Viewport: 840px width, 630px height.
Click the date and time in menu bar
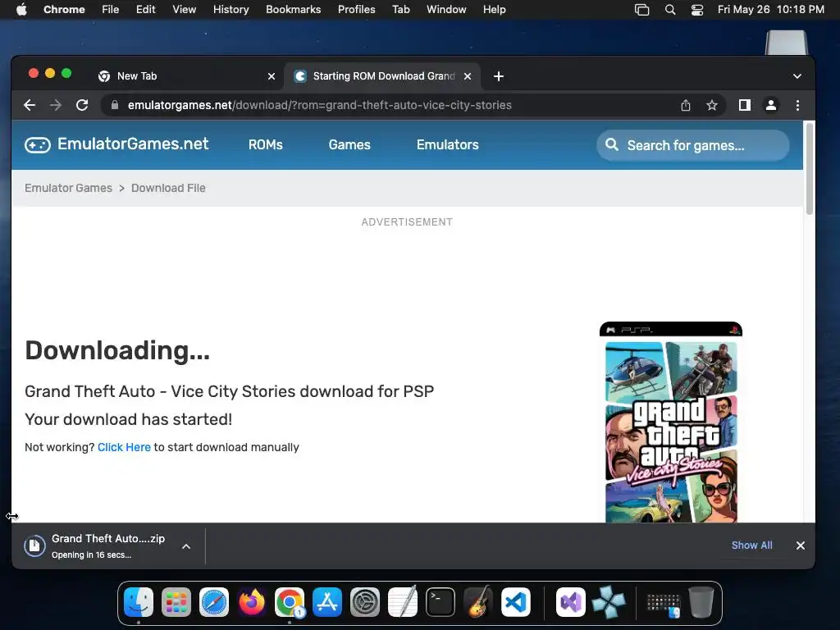pyautogui.click(x=771, y=10)
